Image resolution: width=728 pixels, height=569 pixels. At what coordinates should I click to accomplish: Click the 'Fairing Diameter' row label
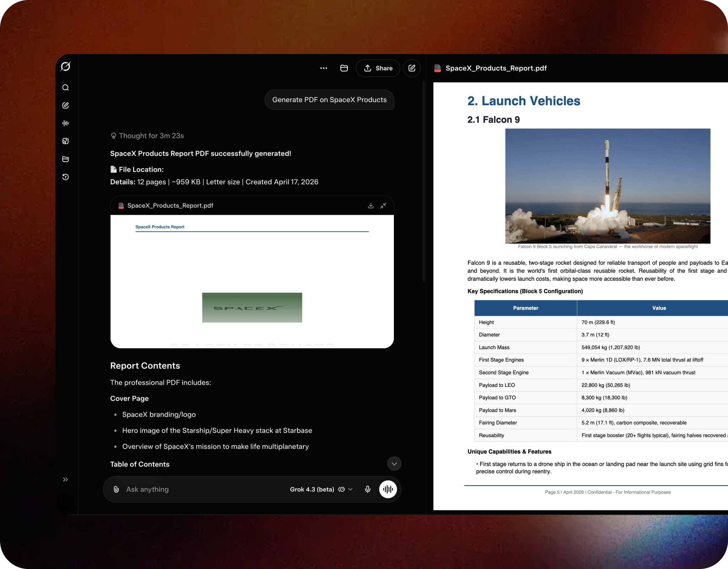498,423
